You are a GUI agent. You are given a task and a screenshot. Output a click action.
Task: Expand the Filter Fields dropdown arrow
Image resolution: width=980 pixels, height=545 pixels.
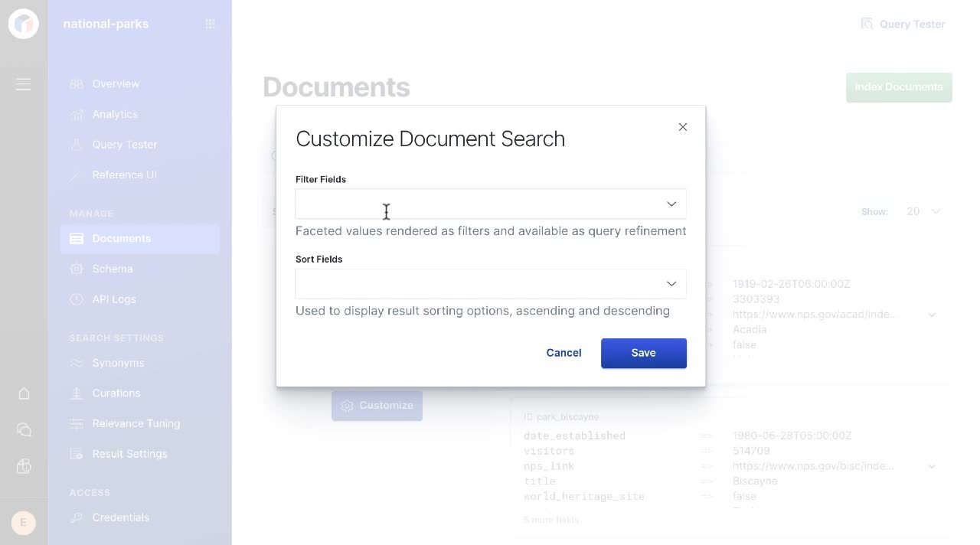pos(671,204)
